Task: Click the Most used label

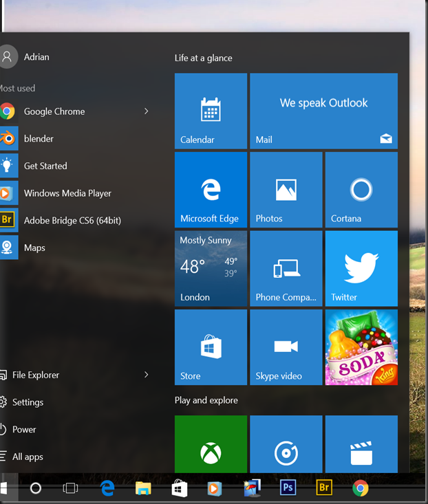Action: click(x=17, y=88)
